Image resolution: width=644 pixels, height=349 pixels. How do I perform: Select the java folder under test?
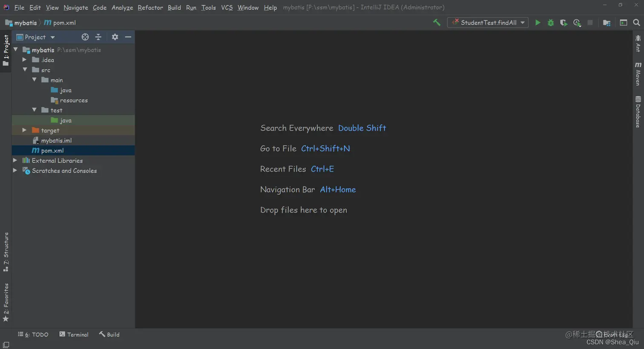(x=73, y=120)
